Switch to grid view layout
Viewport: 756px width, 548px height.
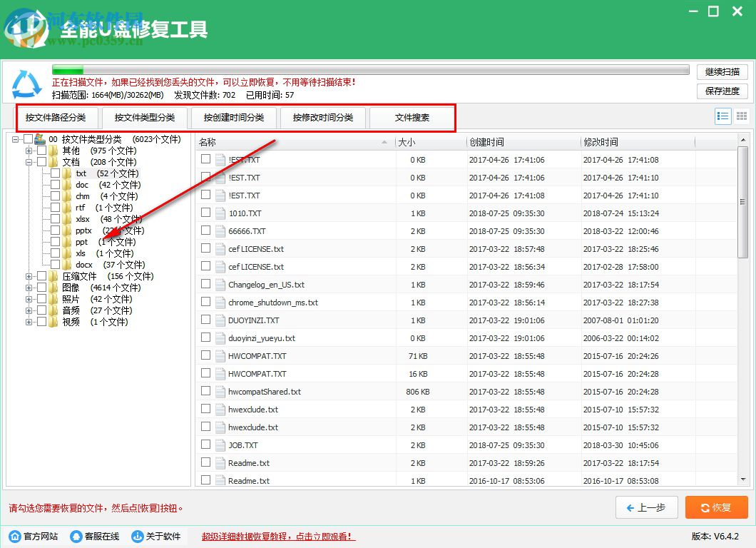tap(741, 116)
